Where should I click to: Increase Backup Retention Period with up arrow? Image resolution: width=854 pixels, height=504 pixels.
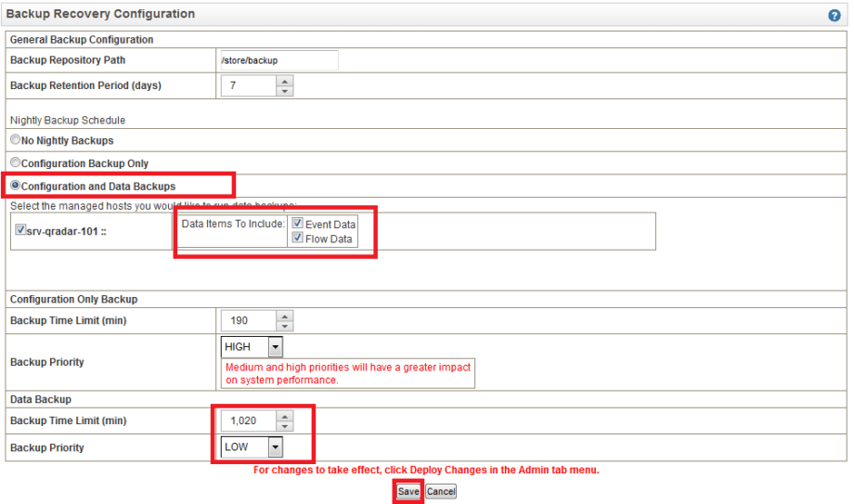(284, 81)
